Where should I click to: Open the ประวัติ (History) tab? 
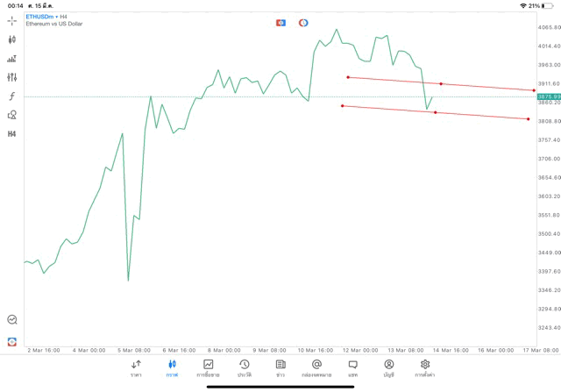[x=245, y=368]
